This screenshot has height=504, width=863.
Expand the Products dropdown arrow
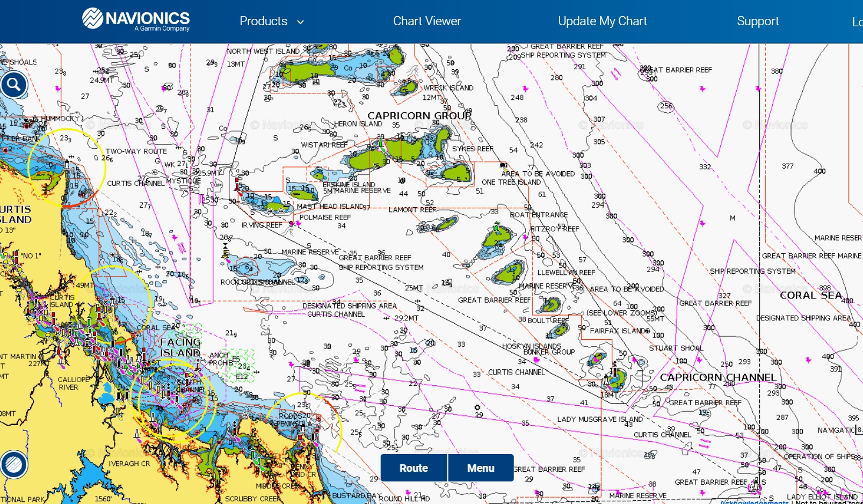click(301, 22)
